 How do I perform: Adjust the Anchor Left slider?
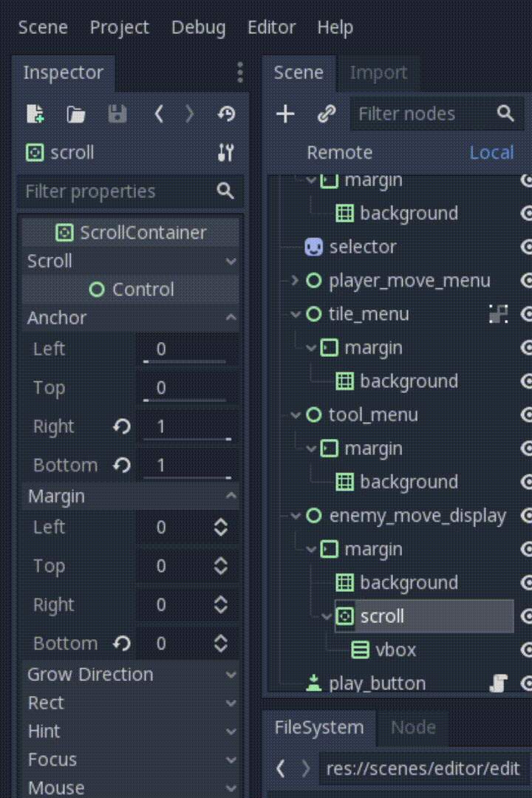coord(184,361)
